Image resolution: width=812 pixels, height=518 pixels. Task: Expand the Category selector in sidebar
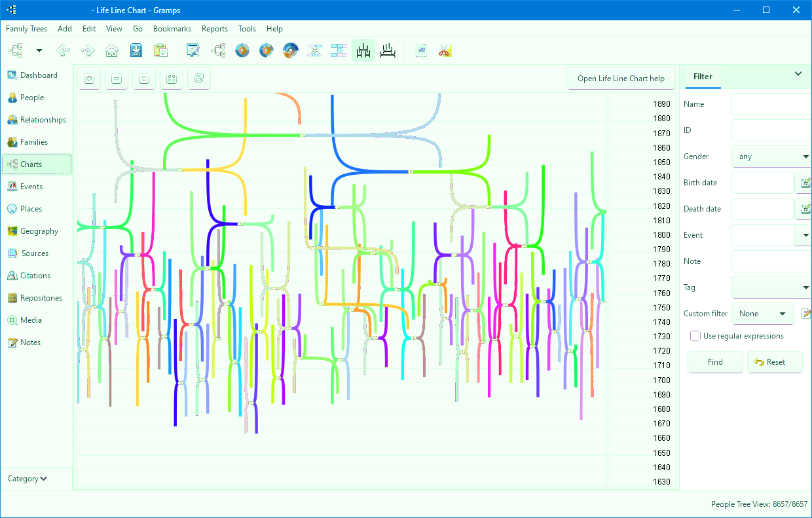[28, 479]
